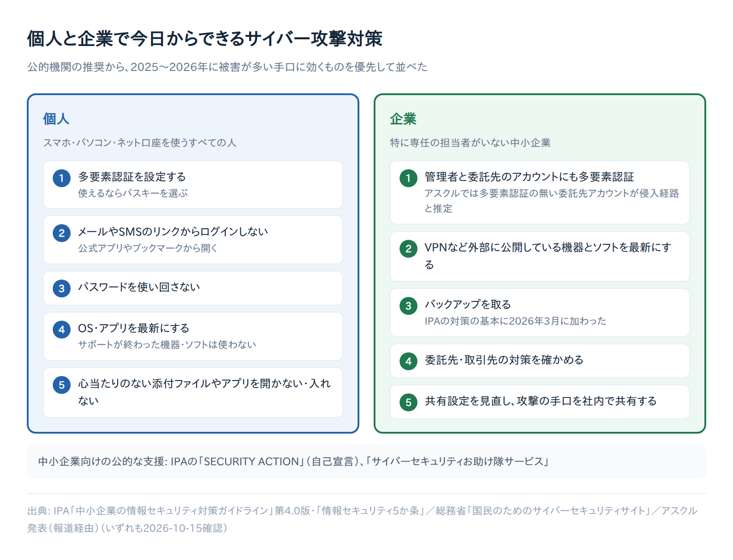Image resolution: width=733 pixels, height=560 pixels.
Task: Click the subtitle starting 公的機関の推奨から
Action: pos(227,67)
